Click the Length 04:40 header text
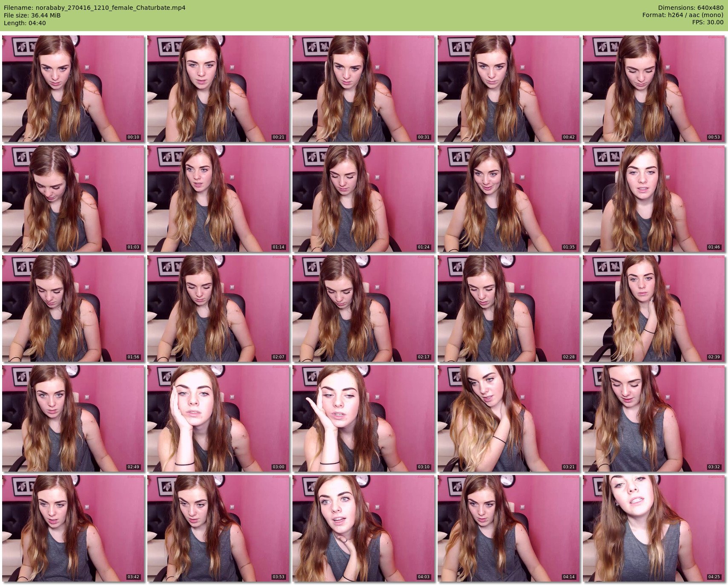The image size is (728, 585). (25, 23)
